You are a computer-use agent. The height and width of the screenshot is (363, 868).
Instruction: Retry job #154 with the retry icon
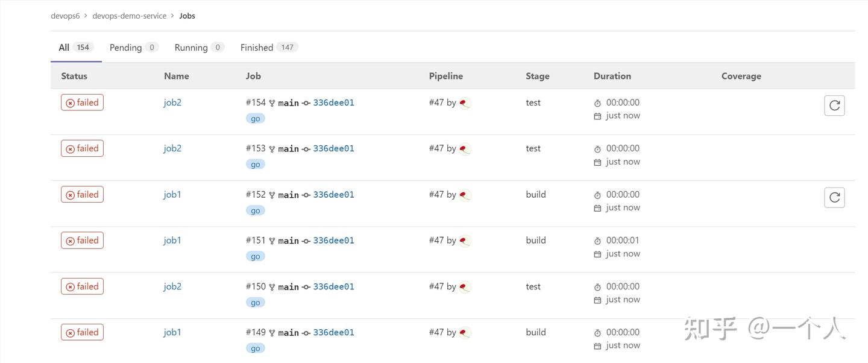tap(834, 106)
